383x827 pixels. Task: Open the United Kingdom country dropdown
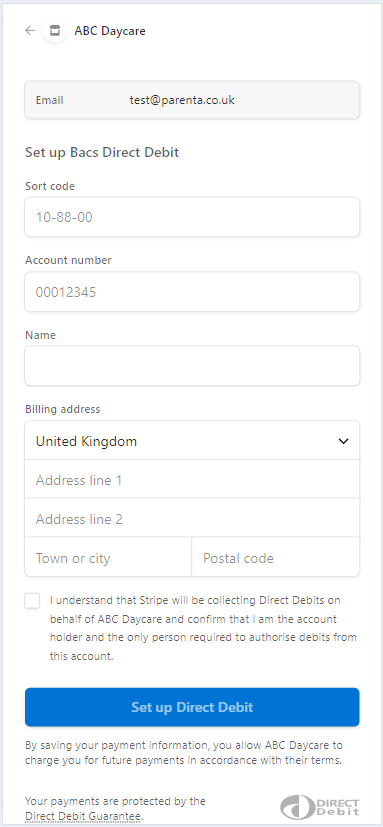click(x=192, y=440)
